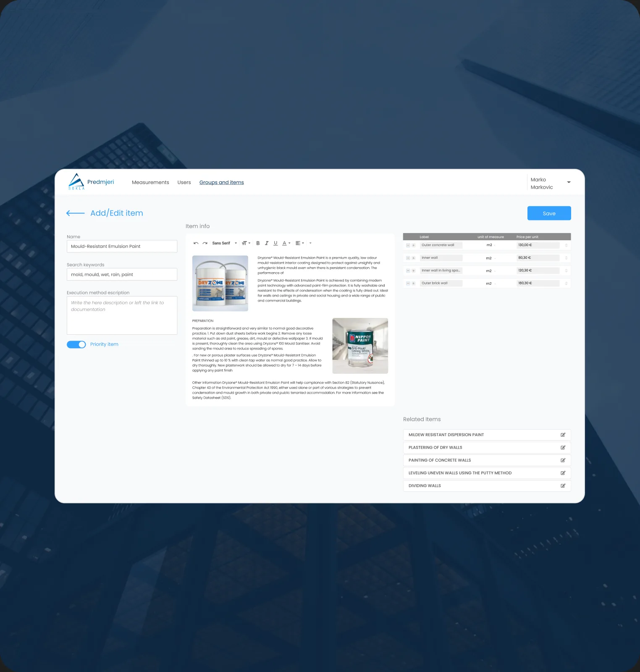
Task: Undo the last edit in the editor toolbar
Action: pos(196,243)
